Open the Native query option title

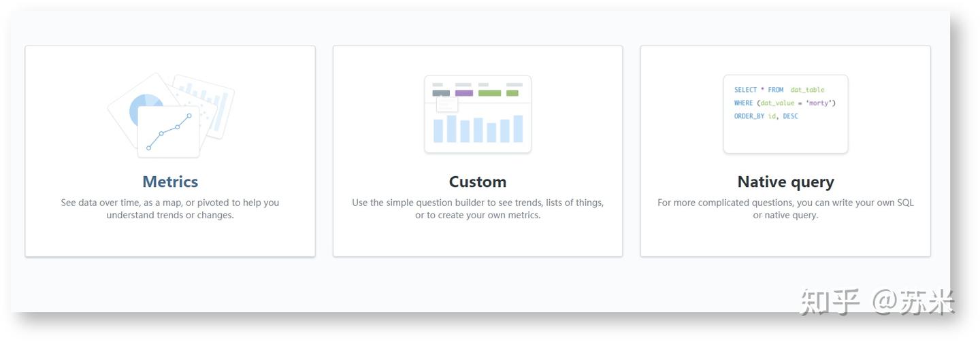click(785, 182)
